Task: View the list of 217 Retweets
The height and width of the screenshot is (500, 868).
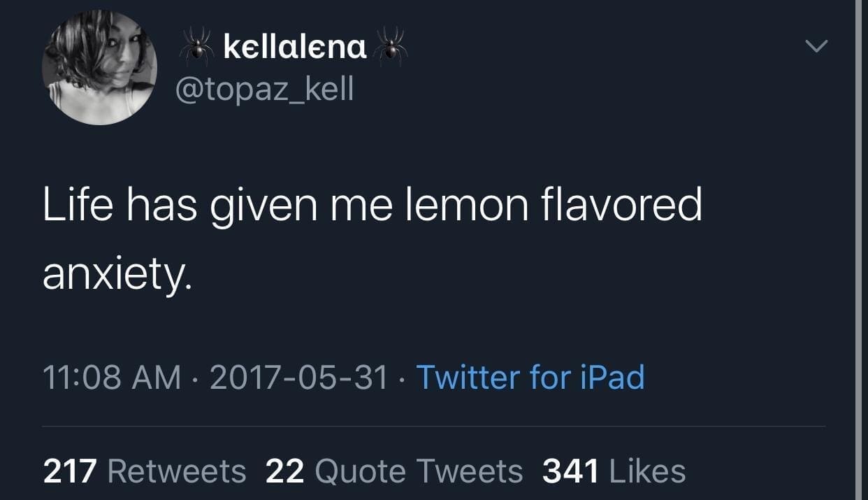Action: (145, 471)
